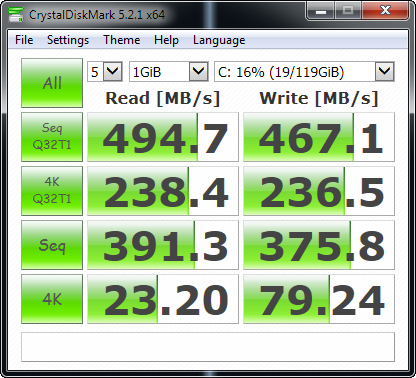Viewport: 416px width, 378px height.
Task: Open the Help menu
Action: 166,40
